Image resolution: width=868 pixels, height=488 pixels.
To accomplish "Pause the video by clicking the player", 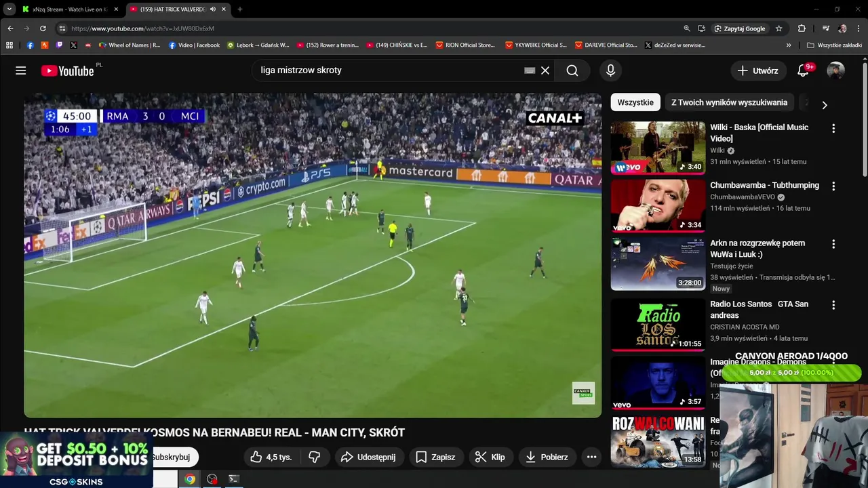I will tap(313, 255).
